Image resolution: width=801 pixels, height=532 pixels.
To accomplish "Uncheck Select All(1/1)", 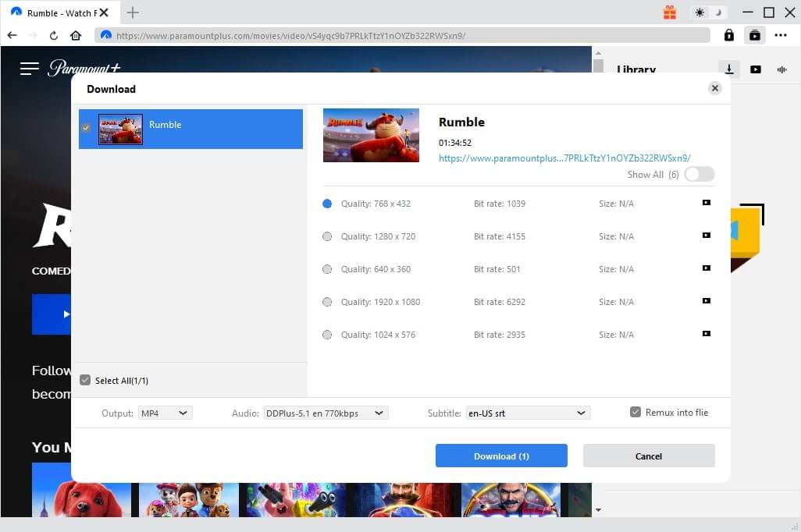I will pyautogui.click(x=85, y=380).
